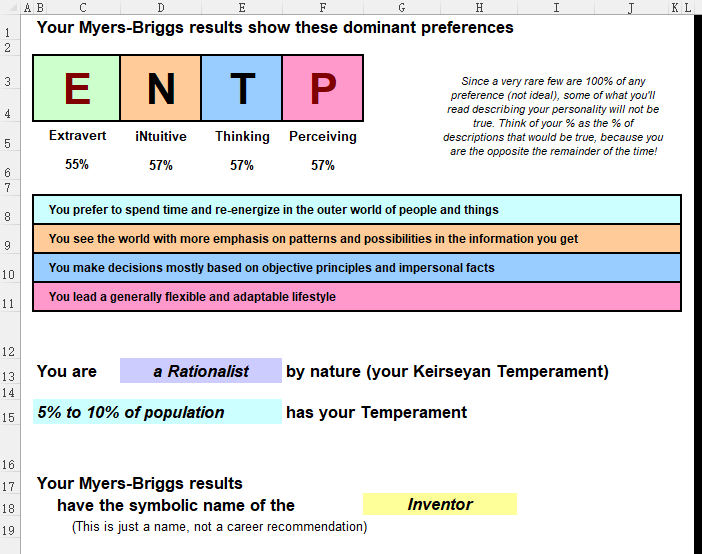Click the pink P letter cell
This screenshot has width=702, height=554.
click(323, 88)
